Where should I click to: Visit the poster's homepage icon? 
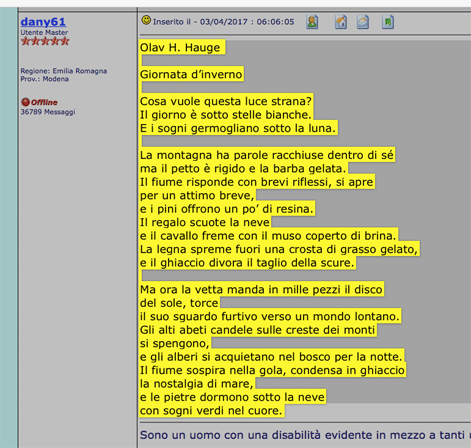(x=341, y=22)
